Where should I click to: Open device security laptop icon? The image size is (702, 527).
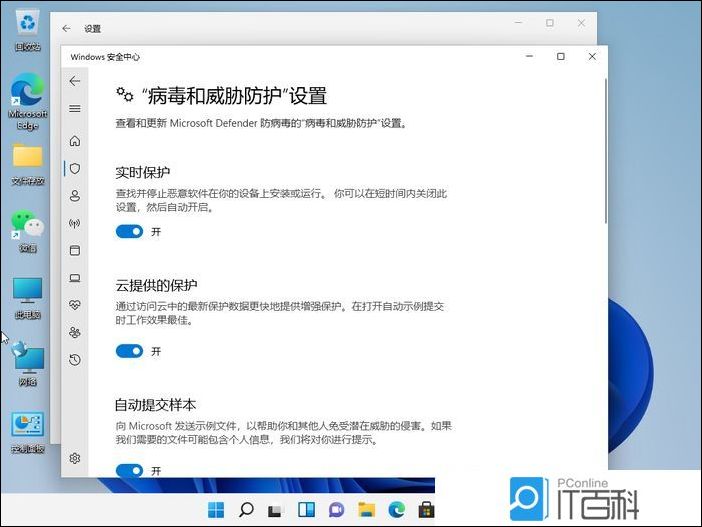75,278
